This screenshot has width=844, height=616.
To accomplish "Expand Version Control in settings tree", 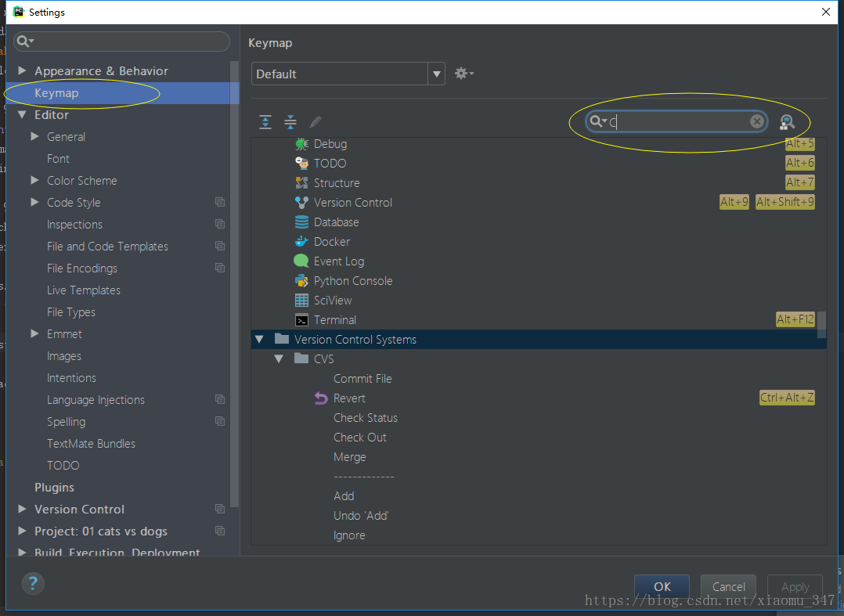I will [22, 509].
